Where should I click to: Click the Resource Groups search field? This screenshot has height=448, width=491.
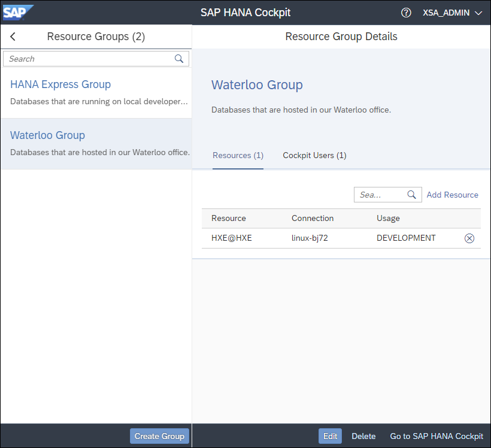(96, 59)
